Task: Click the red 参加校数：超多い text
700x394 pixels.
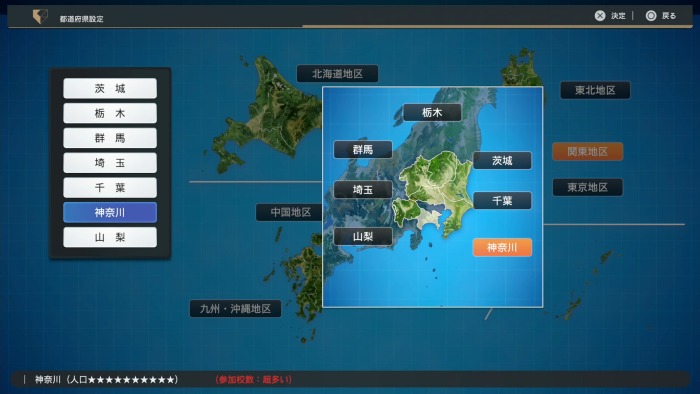Action: click(x=254, y=380)
